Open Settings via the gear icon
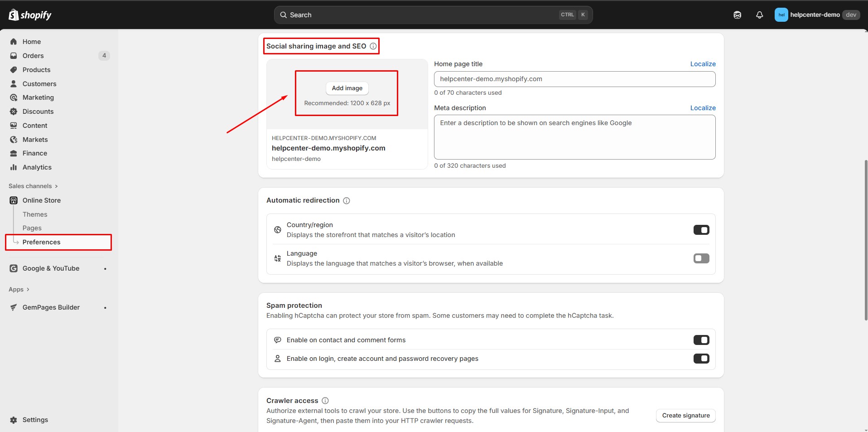Image resolution: width=868 pixels, height=432 pixels. (x=14, y=420)
